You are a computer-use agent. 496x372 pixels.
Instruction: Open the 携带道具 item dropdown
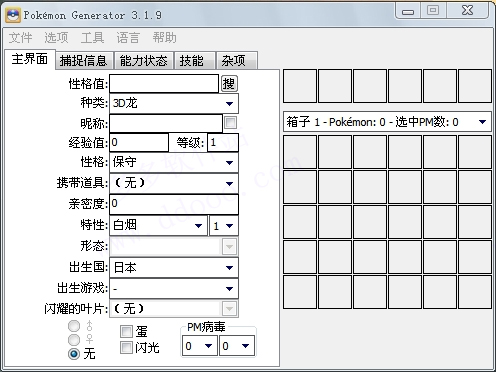click(174, 183)
